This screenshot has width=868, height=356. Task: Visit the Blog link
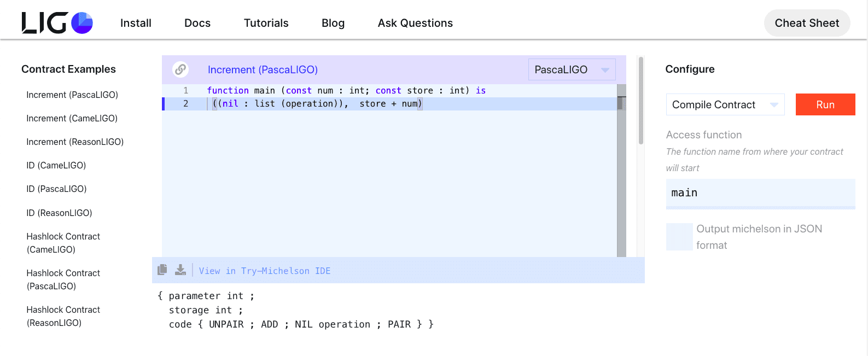(x=333, y=23)
